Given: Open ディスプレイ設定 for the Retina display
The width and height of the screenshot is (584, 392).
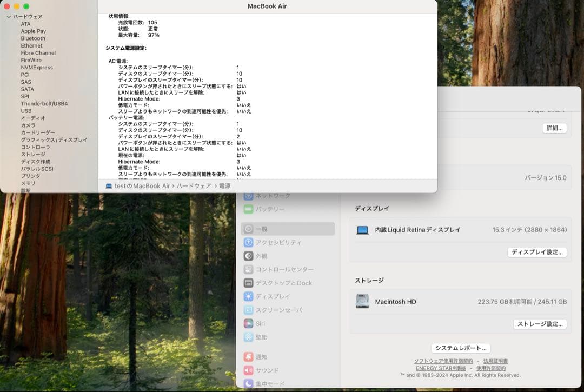Looking at the screenshot, I should point(537,252).
